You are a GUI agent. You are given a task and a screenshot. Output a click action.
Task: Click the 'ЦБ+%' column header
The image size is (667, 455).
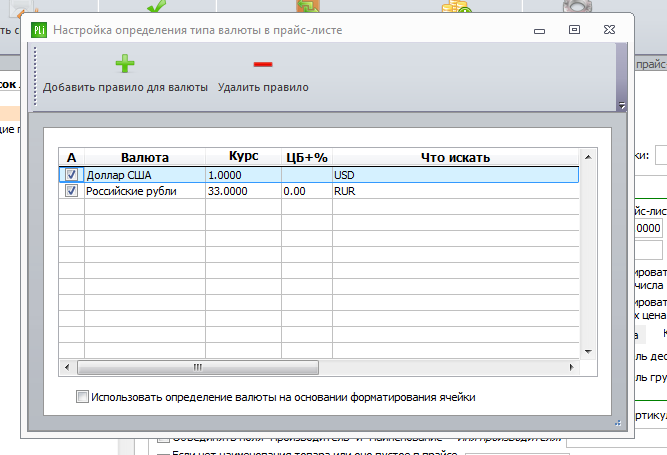pos(307,157)
